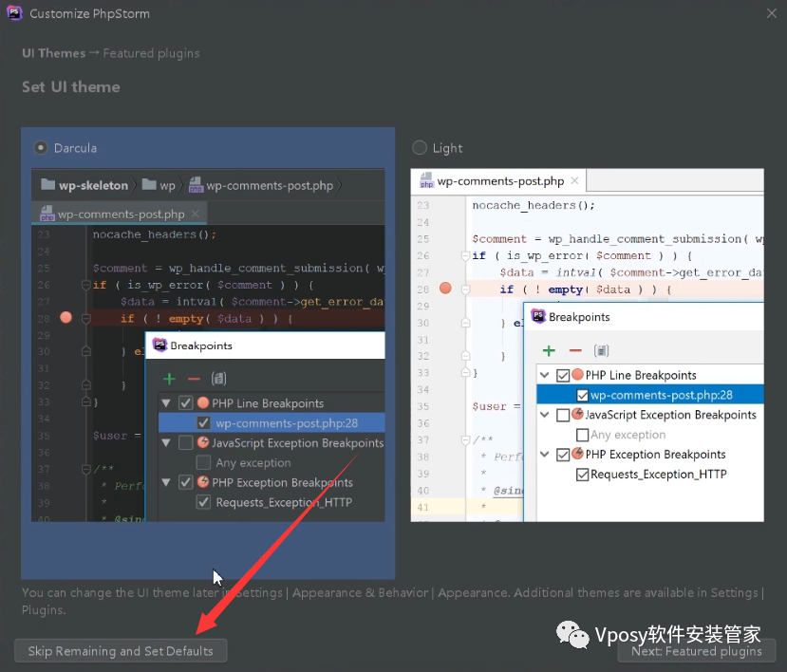787x672 pixels.
Task: Go to Next: Featured plugins
Action: pyautogui.click(x=697, y=651)
